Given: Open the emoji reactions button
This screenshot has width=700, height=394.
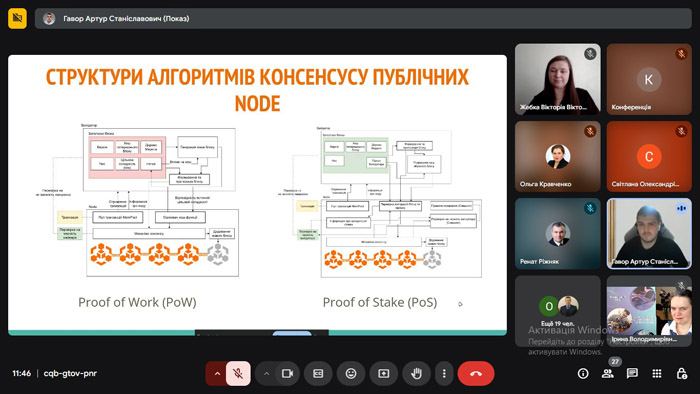Looking at the screenshot, I should [x=351, y=373].
